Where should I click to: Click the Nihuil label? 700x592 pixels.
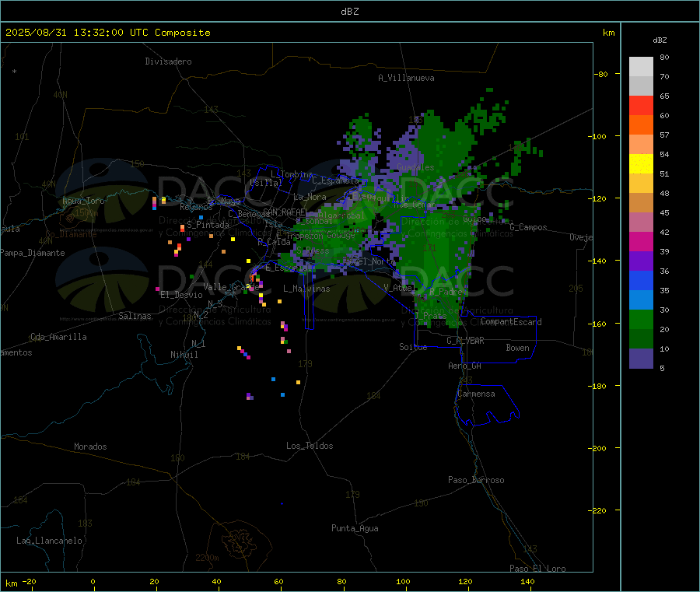(184, 355)
